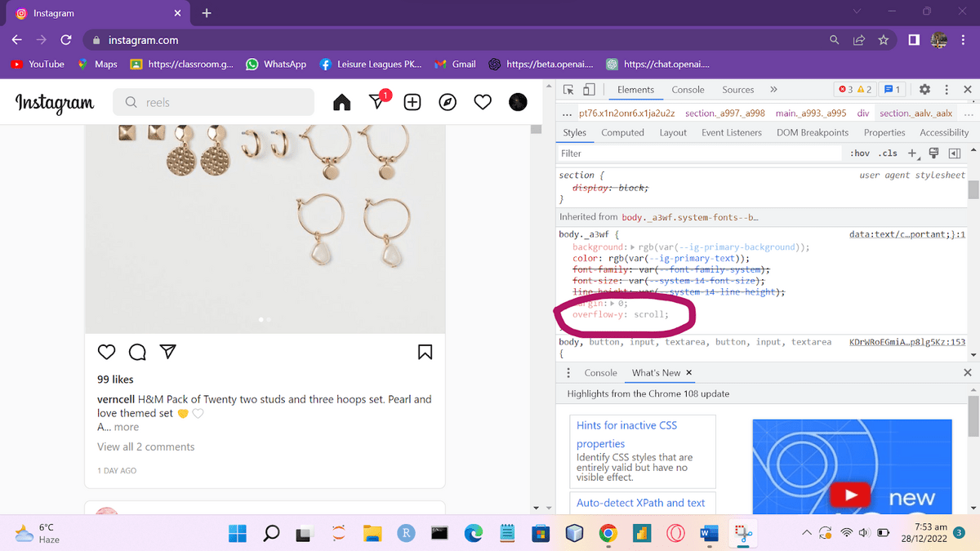
Task: Show hidden system tray icons
Action: coord(806,533)
